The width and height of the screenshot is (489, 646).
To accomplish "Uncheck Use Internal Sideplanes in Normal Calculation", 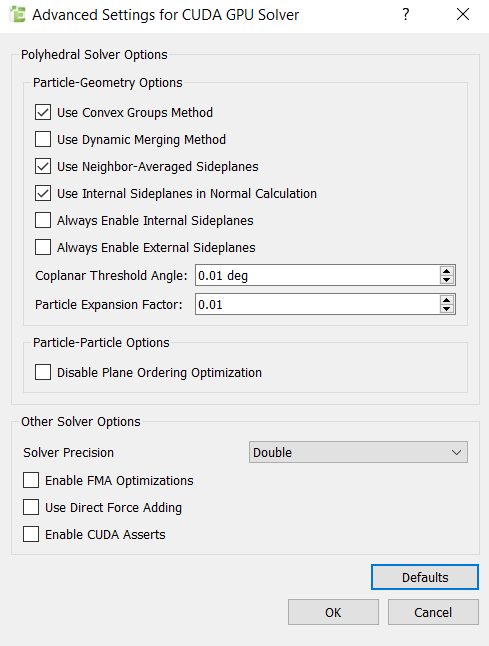I will coord(43,193).
